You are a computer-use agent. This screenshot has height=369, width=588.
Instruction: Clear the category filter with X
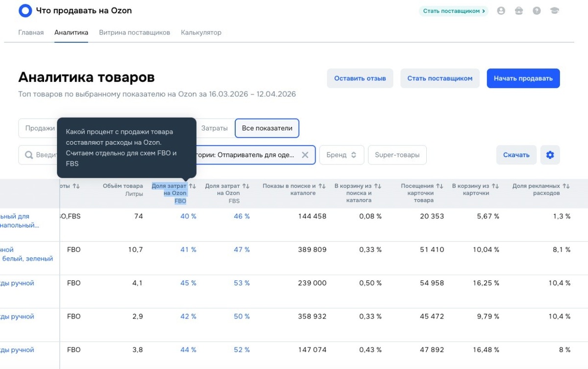pyautogui.click(x=305, y=155)
